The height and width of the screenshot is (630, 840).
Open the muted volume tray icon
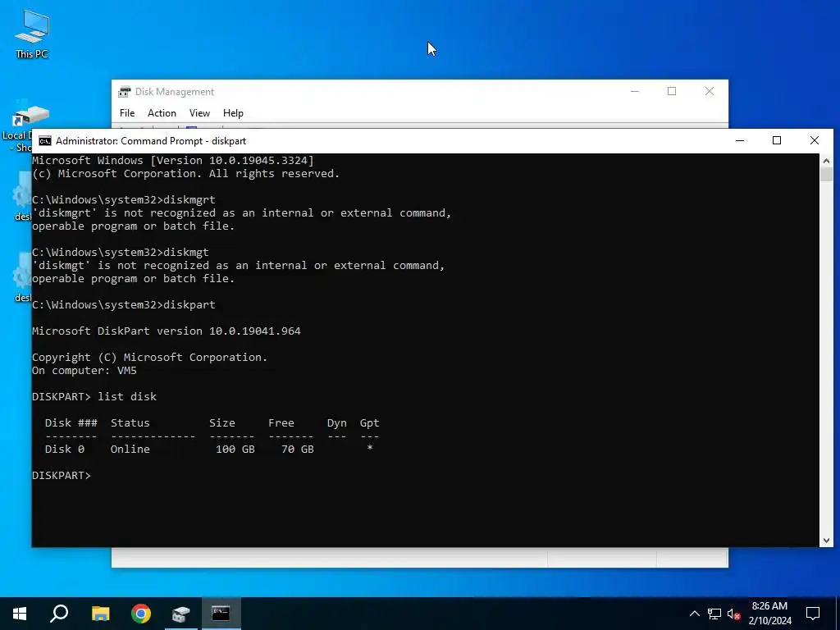733,614
